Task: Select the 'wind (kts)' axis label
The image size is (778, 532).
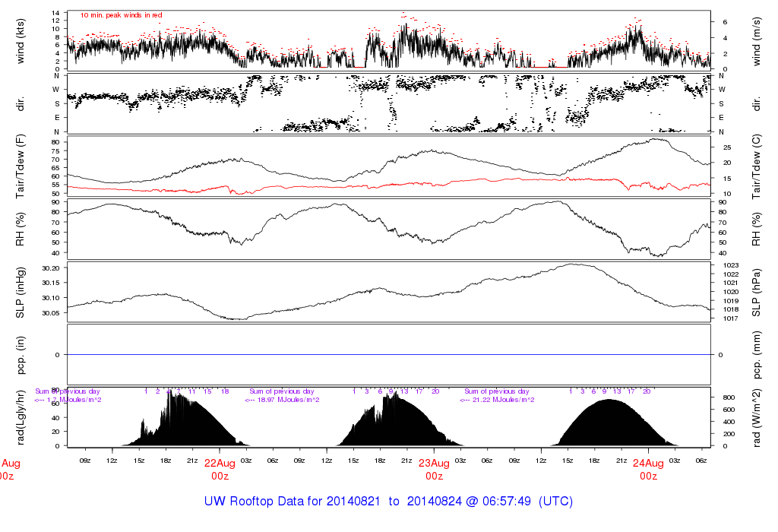Action: [x=20, y=41]
